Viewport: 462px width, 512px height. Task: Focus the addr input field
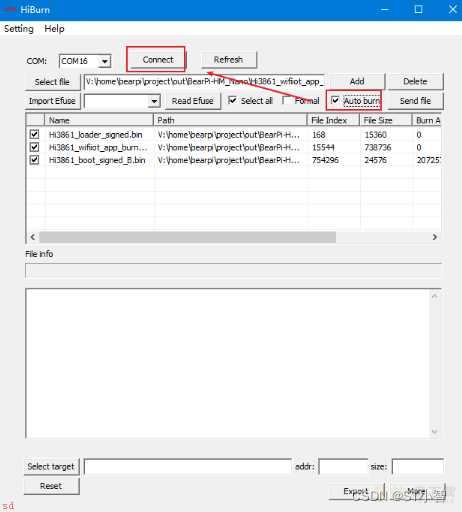click(x=343, y=466)
